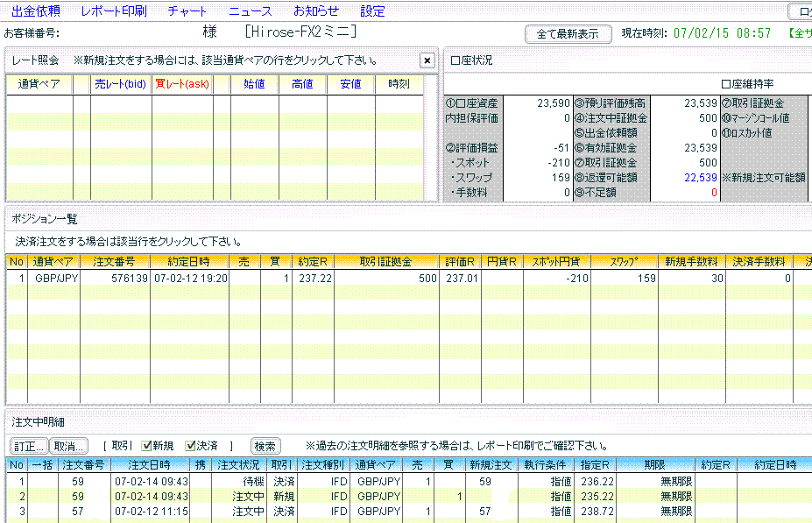Close the レート照会 panel
The image size is (812, 523).
click(427, 60)
